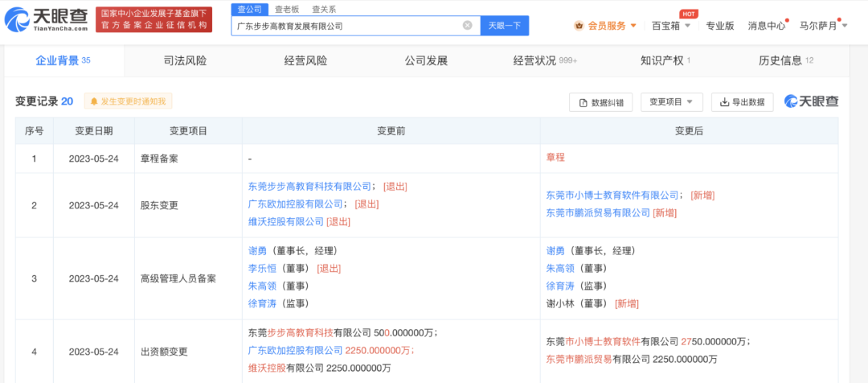
Task: Open the 东莞市小博士教育软件有限公司 link
Action: (x=612, y=195)
